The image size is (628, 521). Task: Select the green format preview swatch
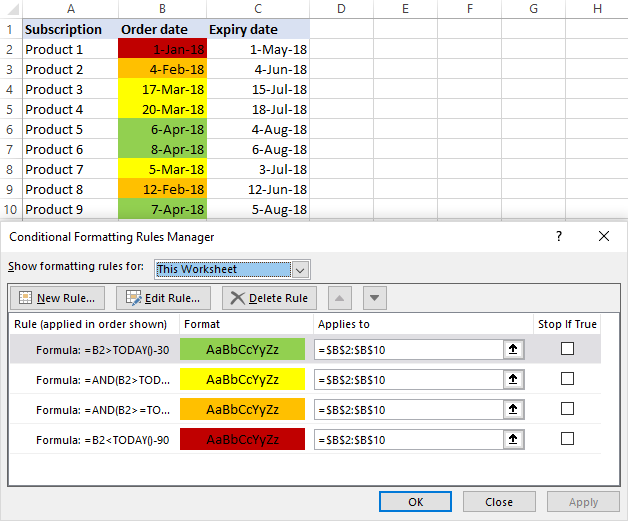tap(242, 349)
